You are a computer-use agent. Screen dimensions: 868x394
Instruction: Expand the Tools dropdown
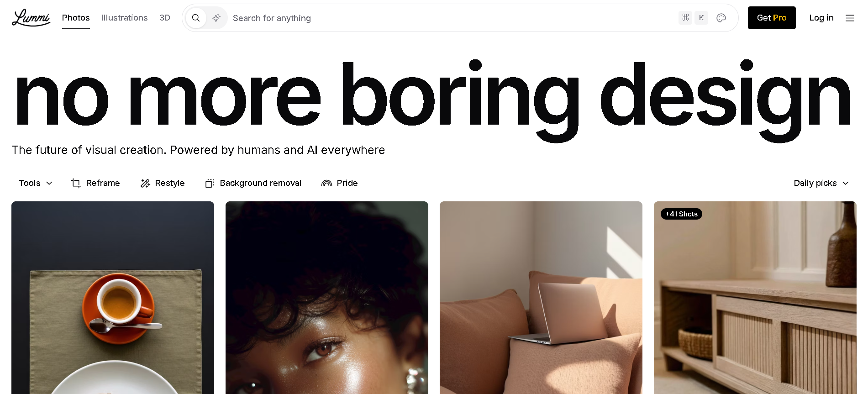pyautogui.click(x=36, y=183)
